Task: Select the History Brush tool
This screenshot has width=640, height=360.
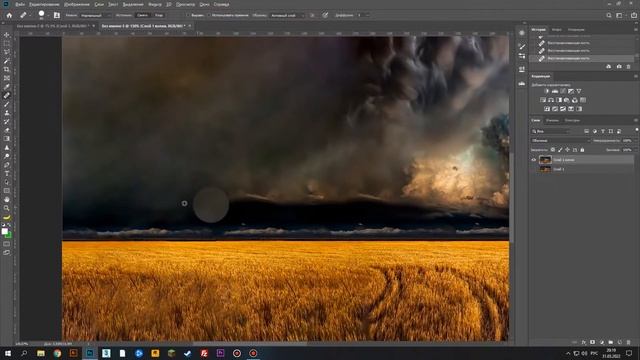Action: point(7,121)
